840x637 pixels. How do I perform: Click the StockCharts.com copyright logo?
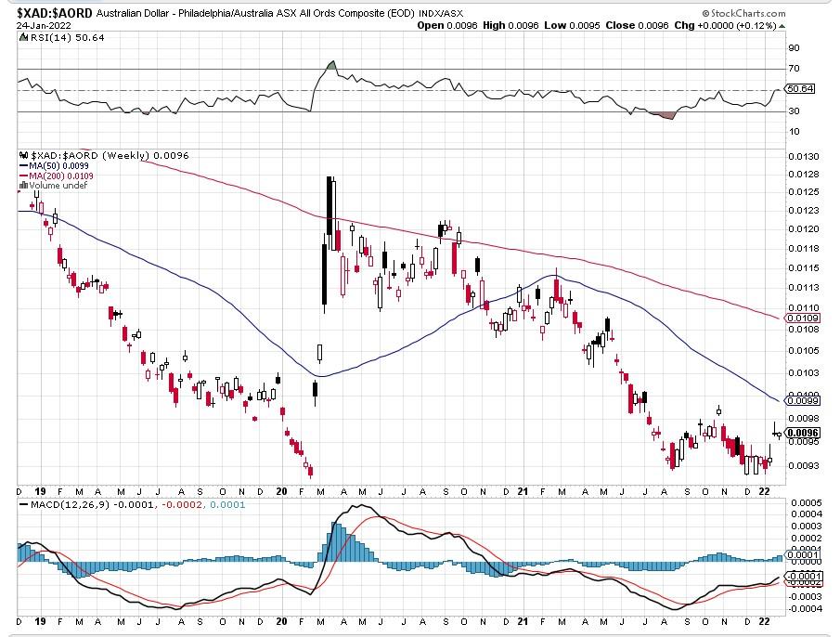[743, 13]
